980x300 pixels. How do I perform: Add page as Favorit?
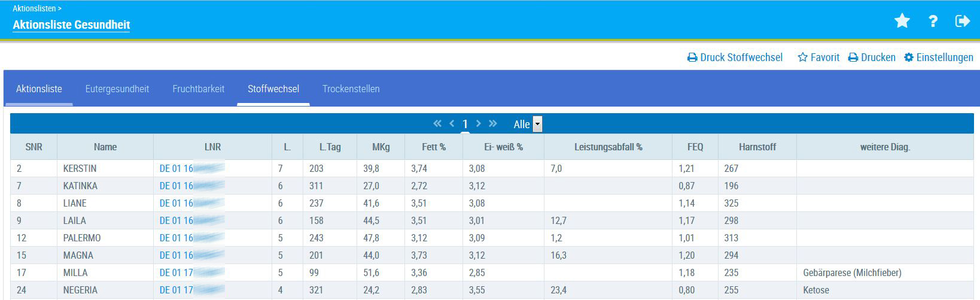[818, 57]
